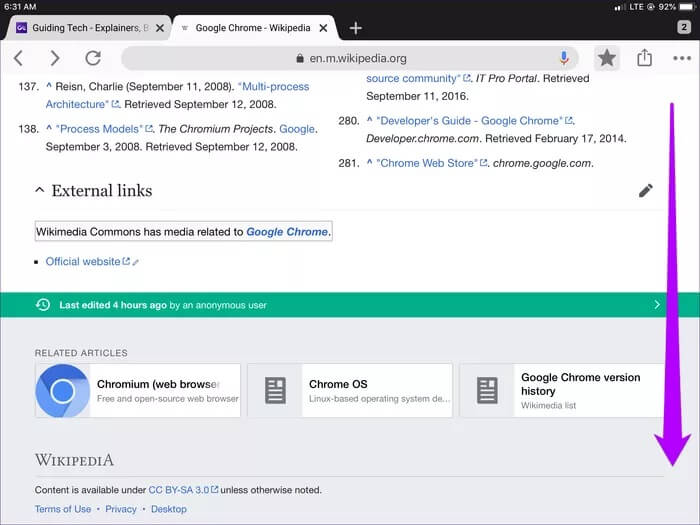The image size is (700, 525).
Task: Switch to the Desktop site link
Action: coord(169,509)
